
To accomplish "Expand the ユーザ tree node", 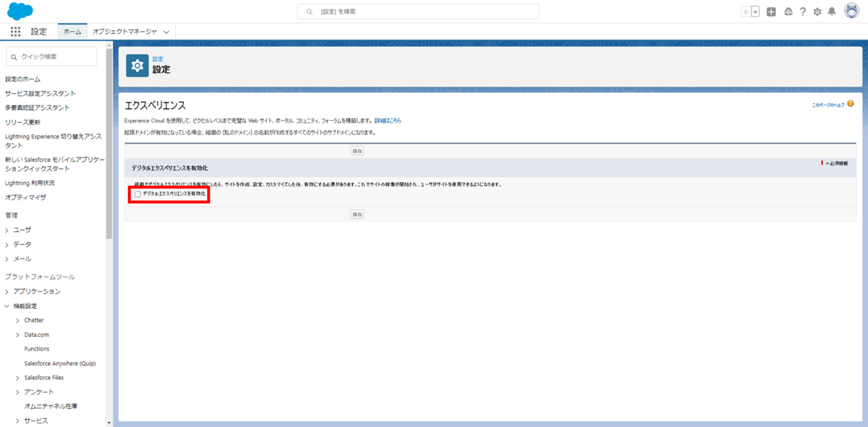I will 7,230.
